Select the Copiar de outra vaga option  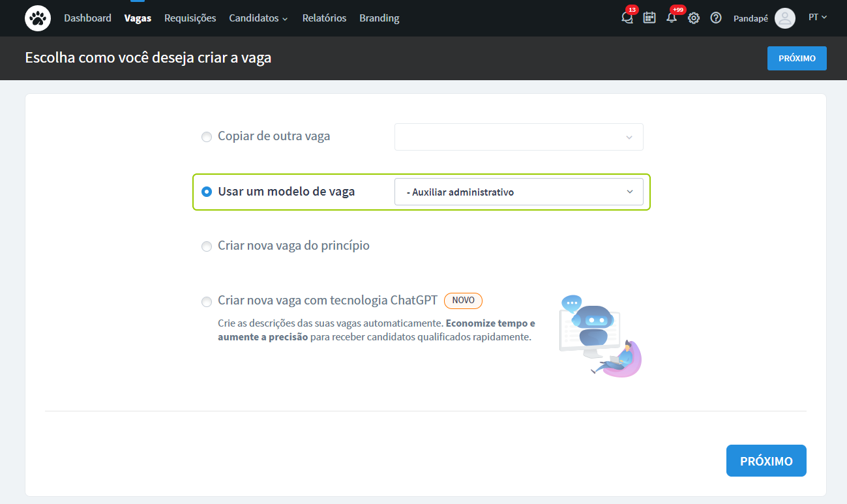pyautogui.click(x=207, y=137)
